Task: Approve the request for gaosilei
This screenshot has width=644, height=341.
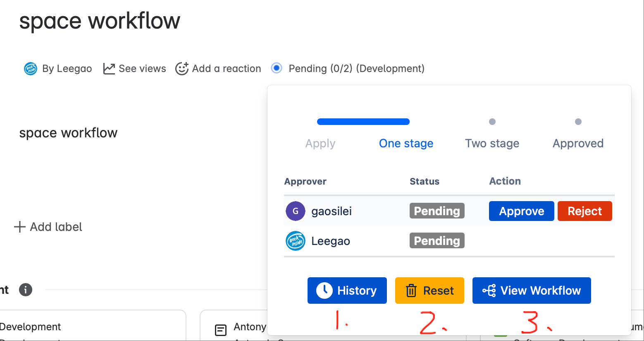Action: click(521, 211)
